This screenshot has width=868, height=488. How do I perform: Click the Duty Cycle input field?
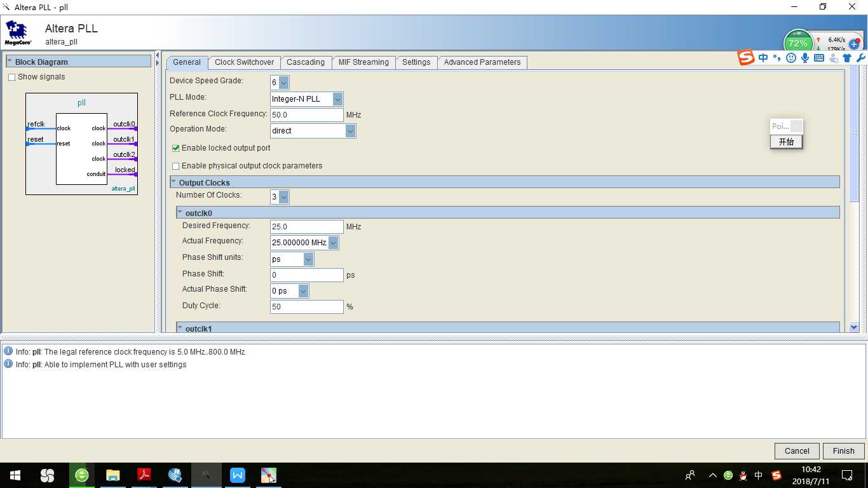[x=307, y=307]
